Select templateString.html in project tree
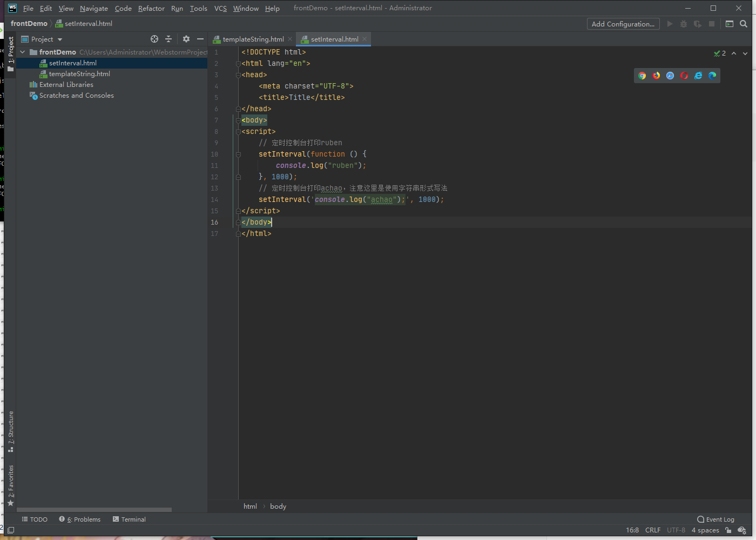Viewport: 756px width, 540px height. click(79, 74)
